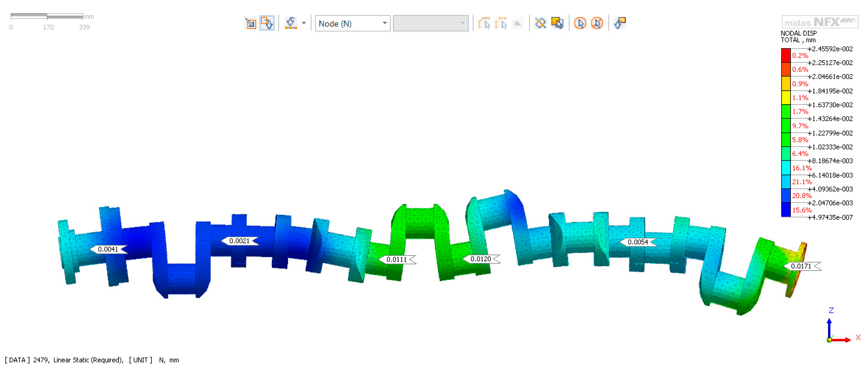Click the first polyline select icon

484,23
